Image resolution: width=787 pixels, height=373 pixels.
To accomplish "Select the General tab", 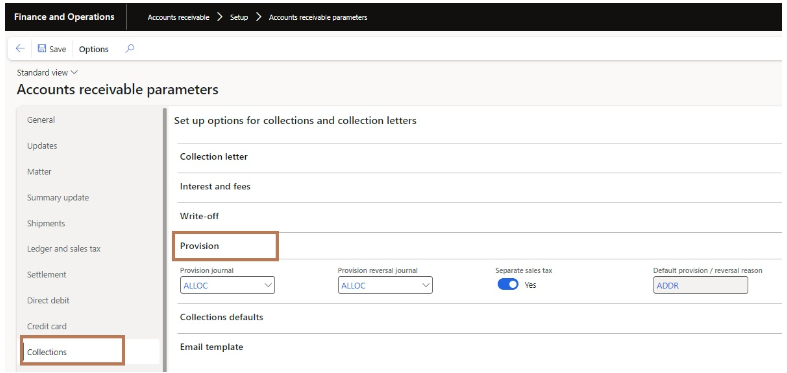I will pyautogui.click(x=41, y=120).
